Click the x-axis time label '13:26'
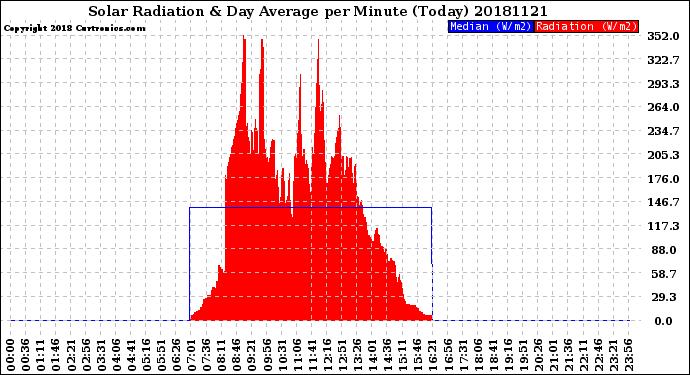This screenshot has height=375, width=690. pyautogui.click(x=357, y=355)
